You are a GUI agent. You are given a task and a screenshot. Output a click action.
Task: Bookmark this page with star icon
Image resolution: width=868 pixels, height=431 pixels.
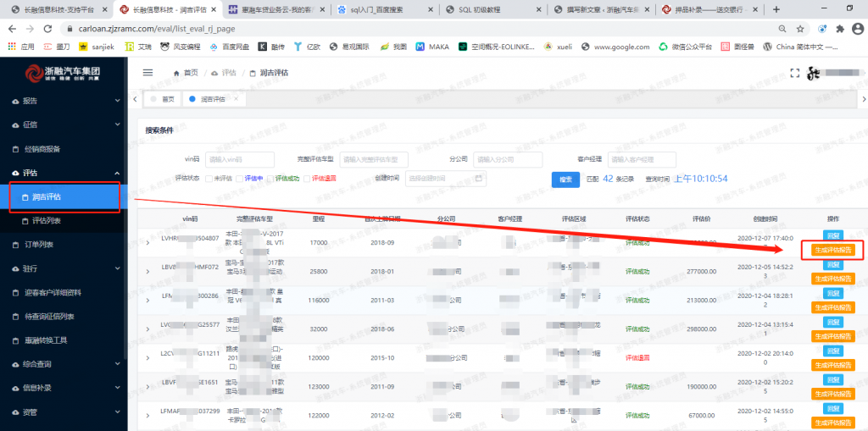point(800,29)
